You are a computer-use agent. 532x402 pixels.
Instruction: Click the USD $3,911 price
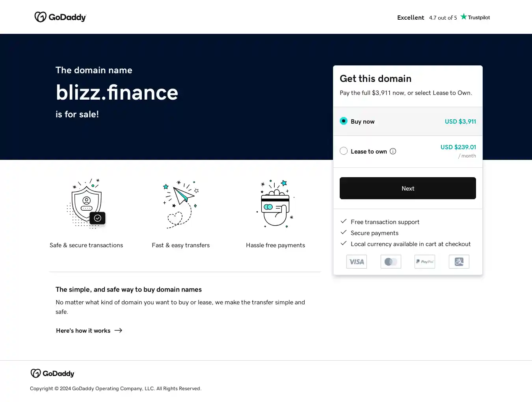tap(460, 121)
